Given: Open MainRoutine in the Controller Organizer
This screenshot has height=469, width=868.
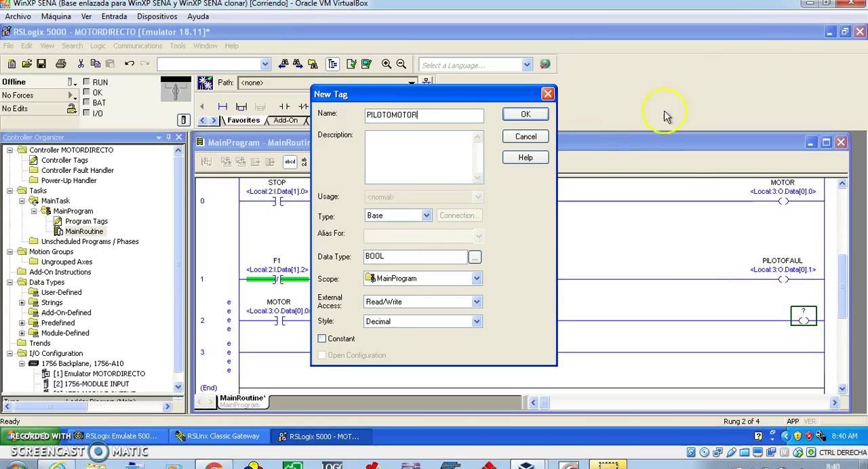Looking at the screenshot, I should 84,231.
